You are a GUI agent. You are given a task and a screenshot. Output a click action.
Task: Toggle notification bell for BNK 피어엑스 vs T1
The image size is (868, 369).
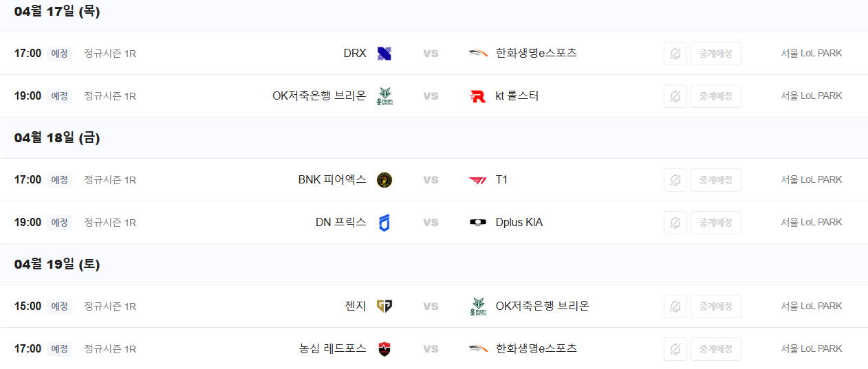tap(675, 180)
